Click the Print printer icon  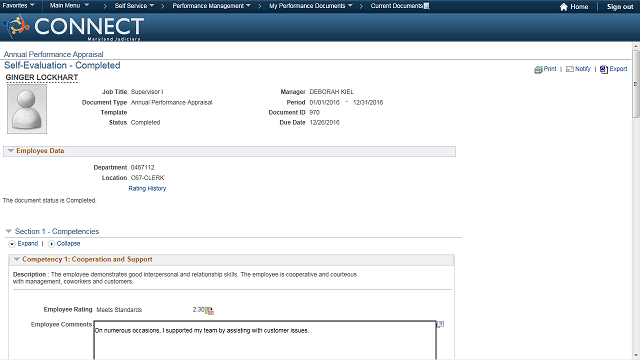pyautogui.click(x=538, y=69)
